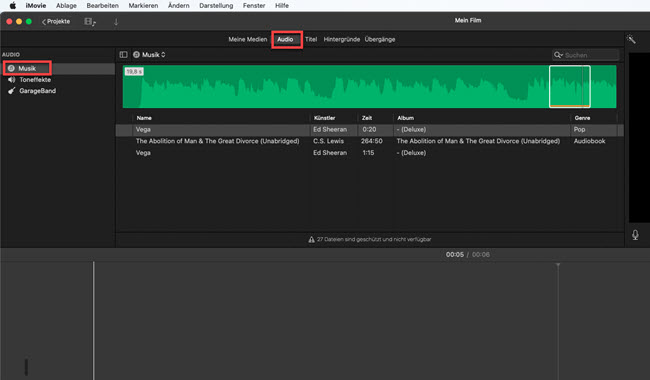
Task: Switch to the Übergänge tab
Action: [380, 39]
